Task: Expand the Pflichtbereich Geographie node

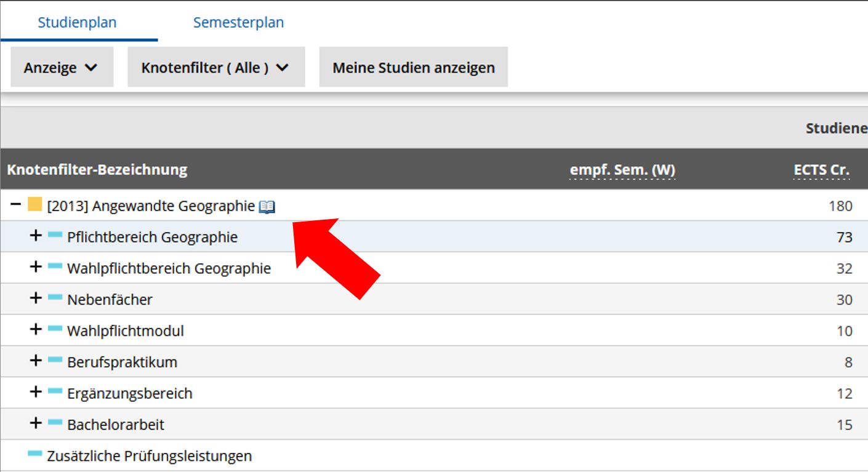Action: click(x=36, y=235)
